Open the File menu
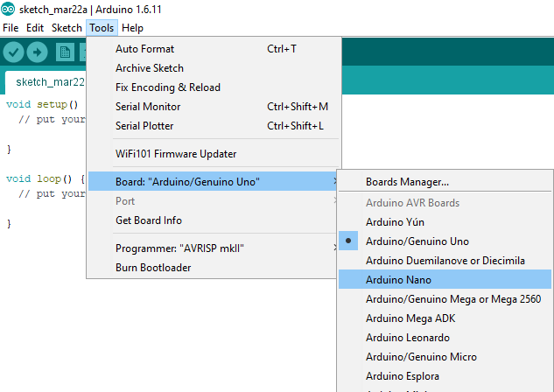Image resolution: width=554 pixels, height=392 pixels. [11, 28]
